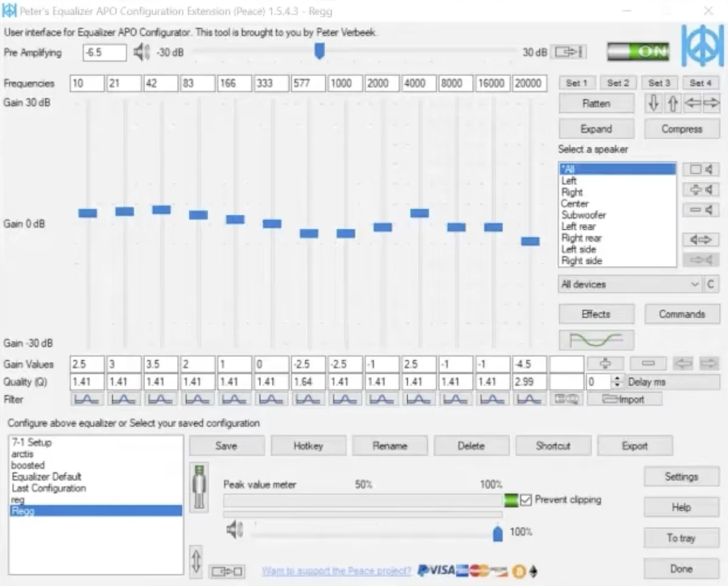Toggle the green ON power switch
Viewport: 728px width, 586px height.
click(638, 52)
